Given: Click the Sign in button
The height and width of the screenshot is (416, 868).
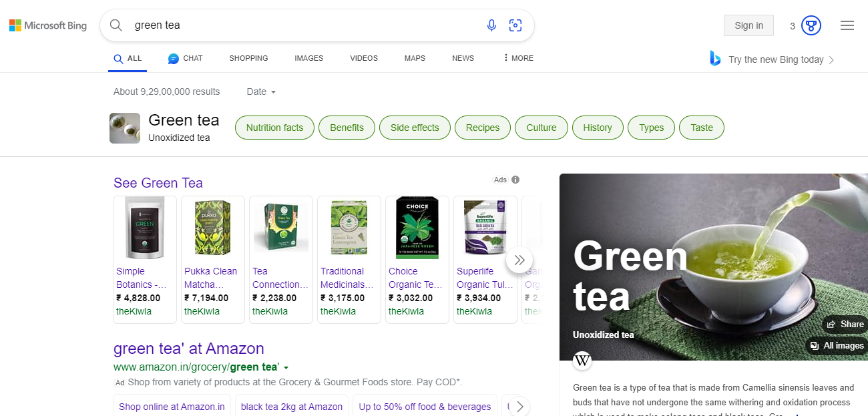Looking at the screenshot, I should tap(748, 25).
